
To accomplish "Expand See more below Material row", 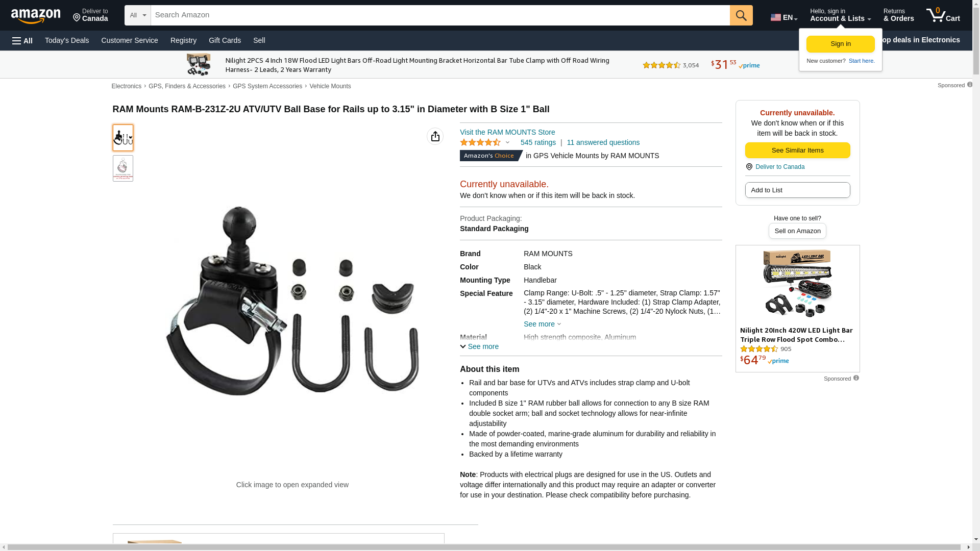I will point(479,346).
